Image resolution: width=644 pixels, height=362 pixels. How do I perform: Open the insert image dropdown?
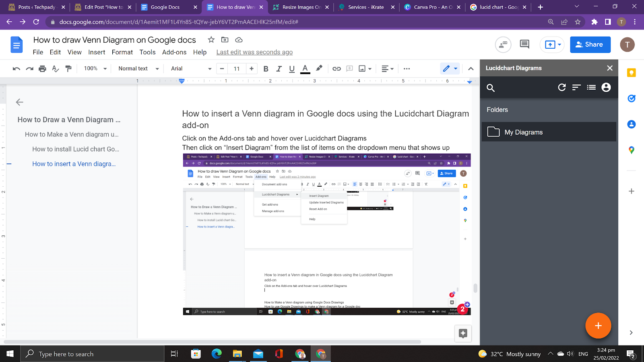pos(365,69)
